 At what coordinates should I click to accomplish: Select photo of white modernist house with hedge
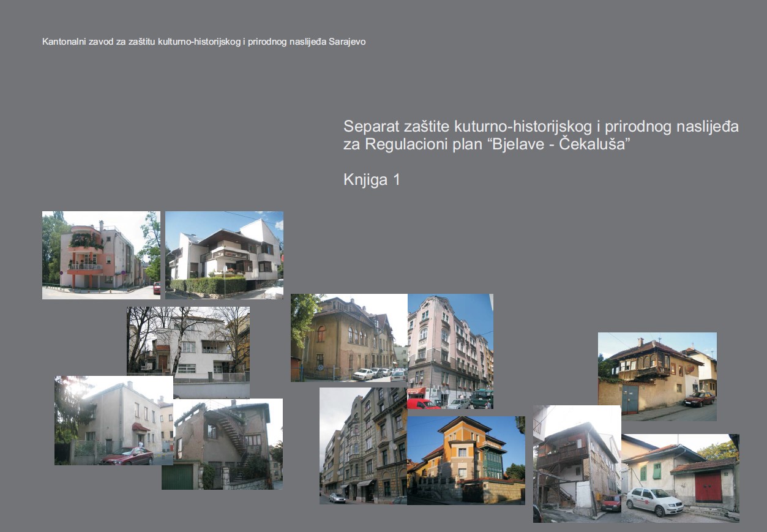(224, 255)
